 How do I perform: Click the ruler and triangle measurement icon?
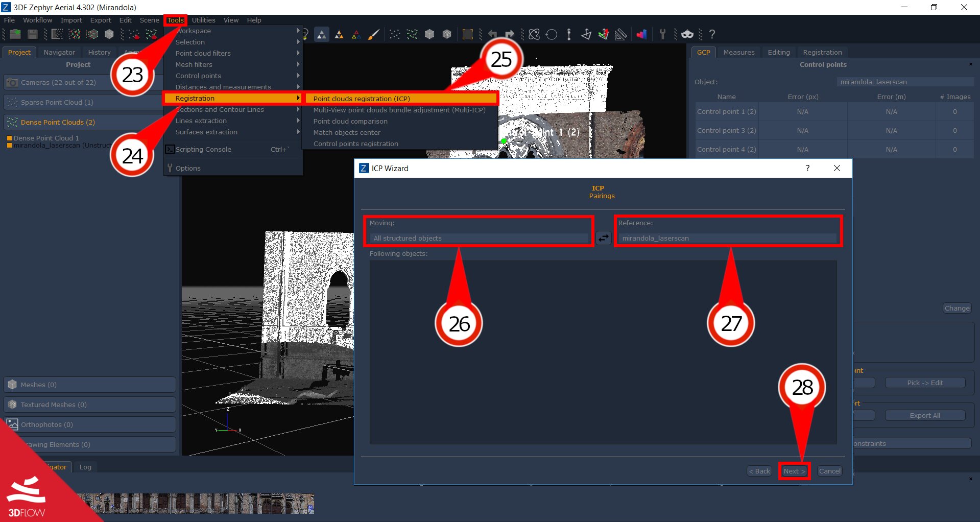[621, 34]
